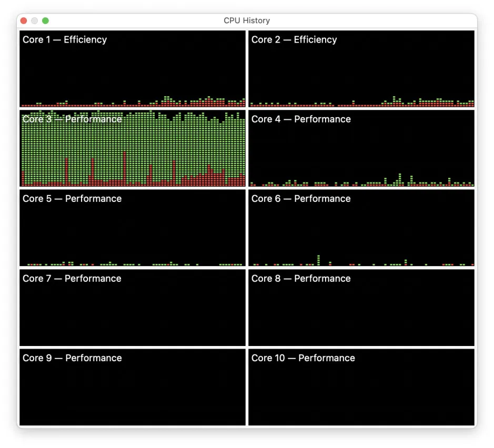Click the empty Core 10 graph area
This screenshot has height=448, width=494.
point(361,392)
